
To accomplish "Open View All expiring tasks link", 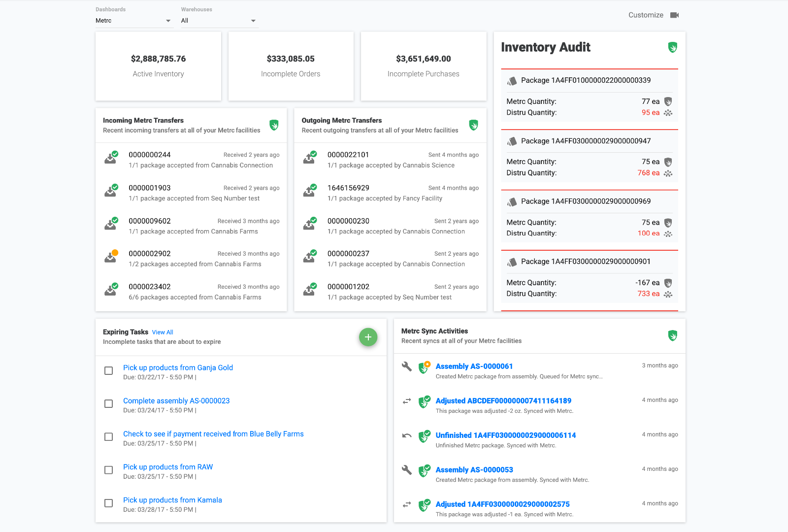I will [x=163, y=332].
